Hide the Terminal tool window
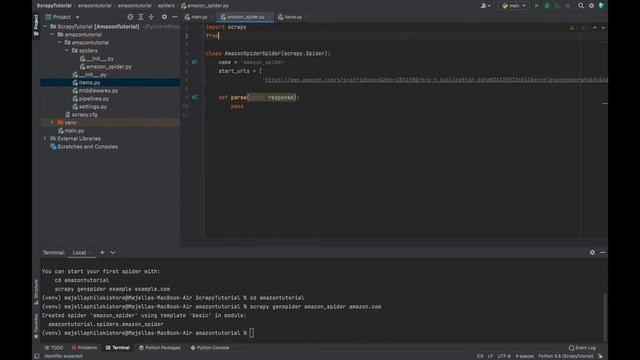Viewport: 640px width, 360px height. coord(602,253)
